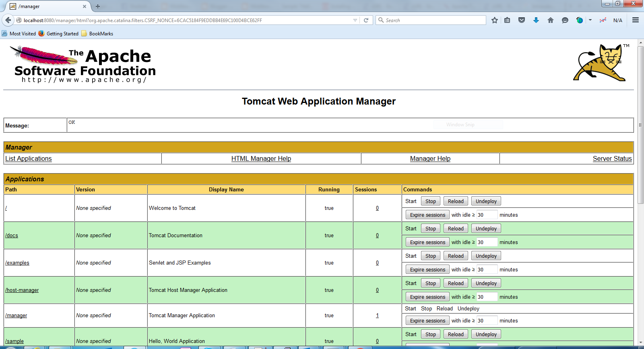Open Most Visited bookmarks folder
The height and width of the screenshot is (349, 644).
coord(19,34)
